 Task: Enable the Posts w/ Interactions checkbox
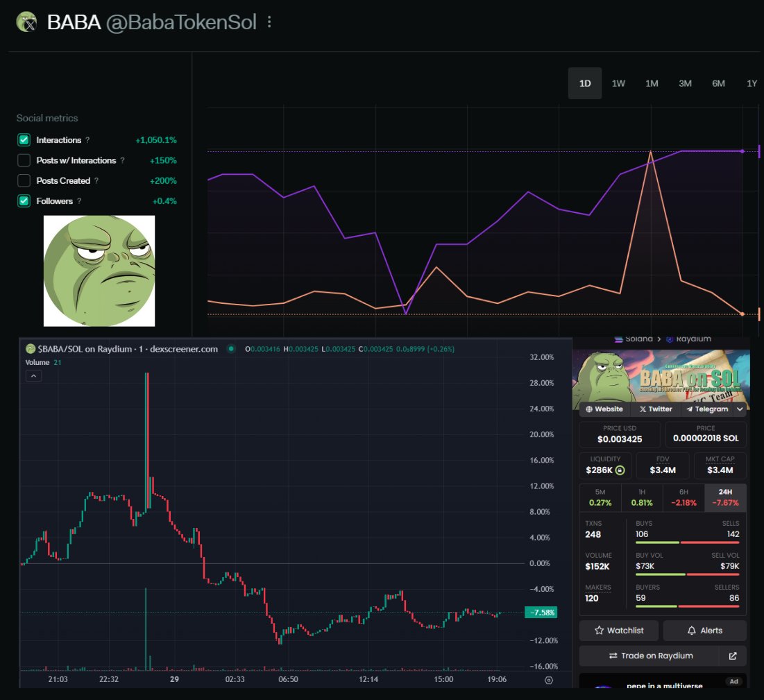[x=24, y=160]
